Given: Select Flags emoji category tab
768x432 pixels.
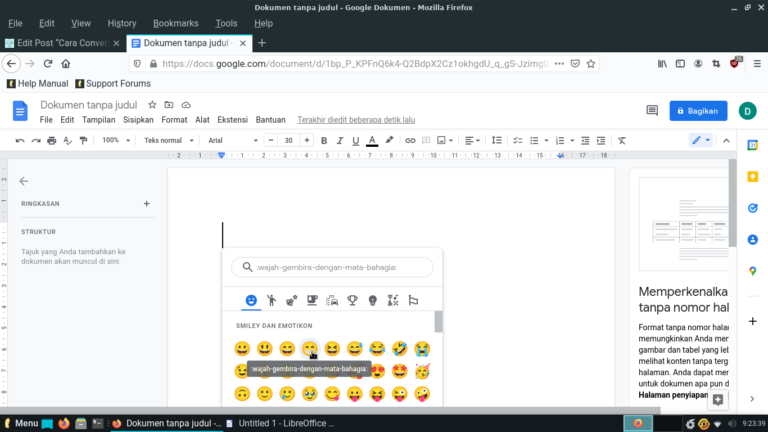Looking at the screenshot, I should (413, 300).
